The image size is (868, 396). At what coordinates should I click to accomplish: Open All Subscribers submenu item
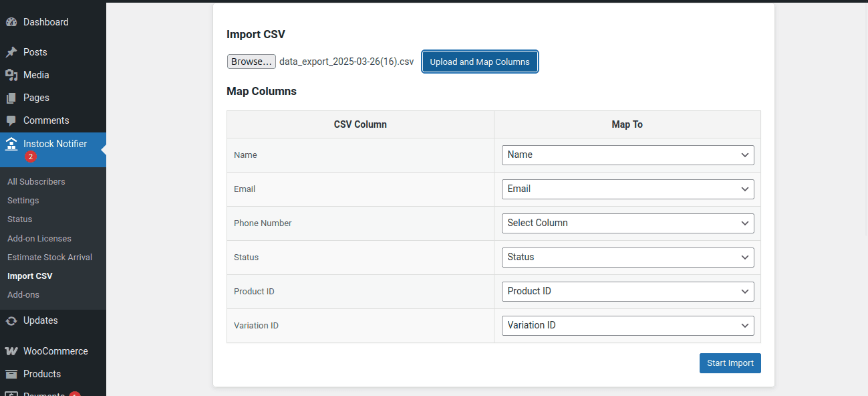coord(36,181)
